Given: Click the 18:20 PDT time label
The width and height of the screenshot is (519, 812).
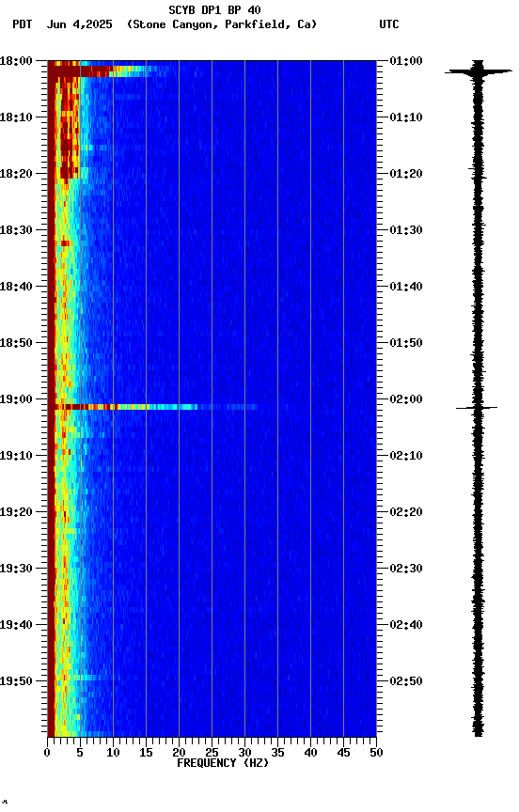Looking at the screenshot, I should 16,174.
